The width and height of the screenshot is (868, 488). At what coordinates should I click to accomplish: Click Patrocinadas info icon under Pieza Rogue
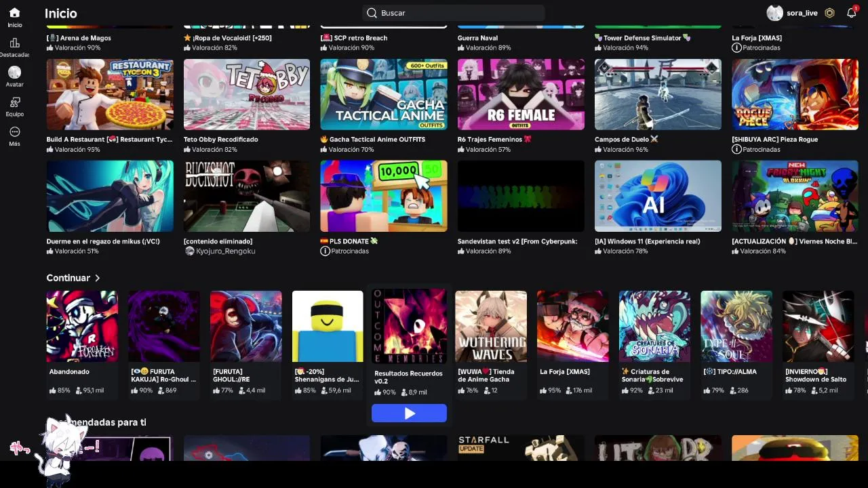coord(736,149)
